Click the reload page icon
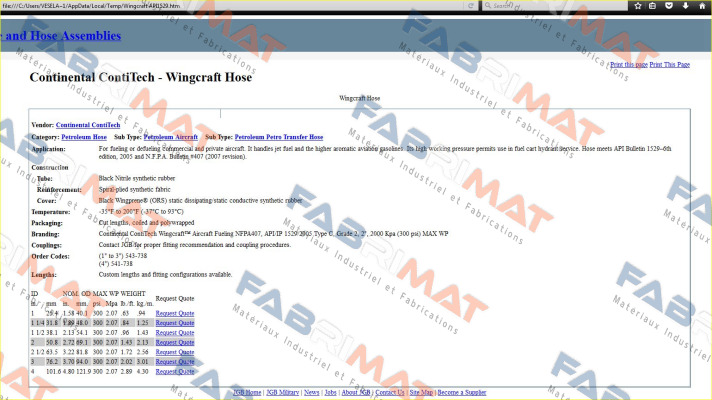The height and width of the screenshot is (400, 712). [471, 6]
